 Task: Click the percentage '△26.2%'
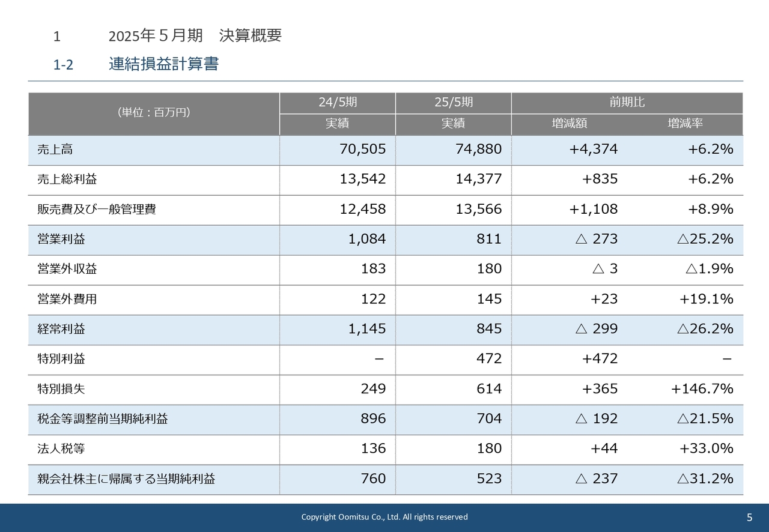(705, 328)
